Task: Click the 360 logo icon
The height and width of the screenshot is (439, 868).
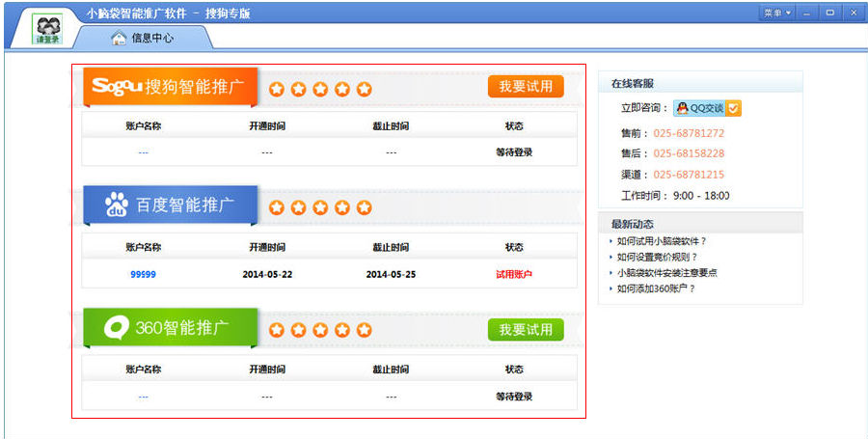Action: tap(117, 327)
